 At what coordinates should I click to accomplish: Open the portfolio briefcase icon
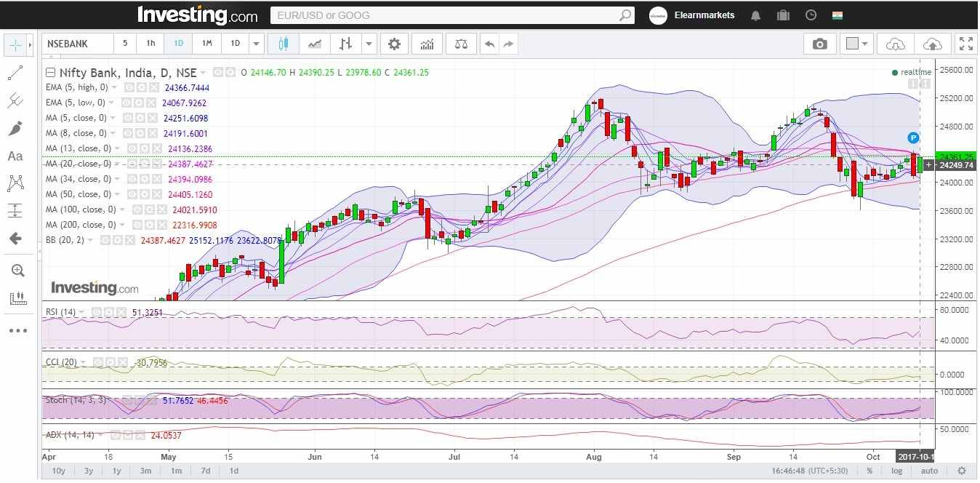(783, 15)
